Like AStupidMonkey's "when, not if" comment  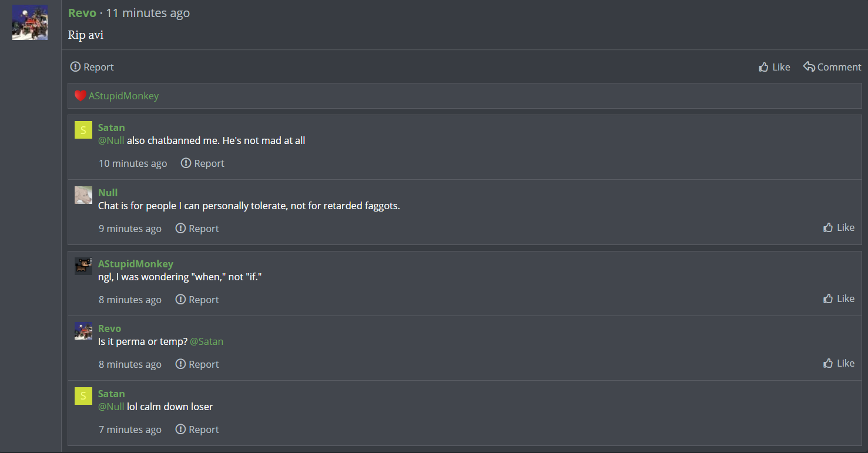point(839,298)
